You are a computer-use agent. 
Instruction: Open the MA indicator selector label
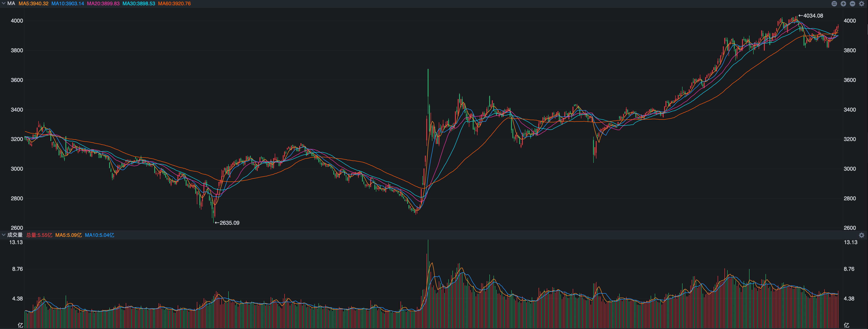pos(11,3)
